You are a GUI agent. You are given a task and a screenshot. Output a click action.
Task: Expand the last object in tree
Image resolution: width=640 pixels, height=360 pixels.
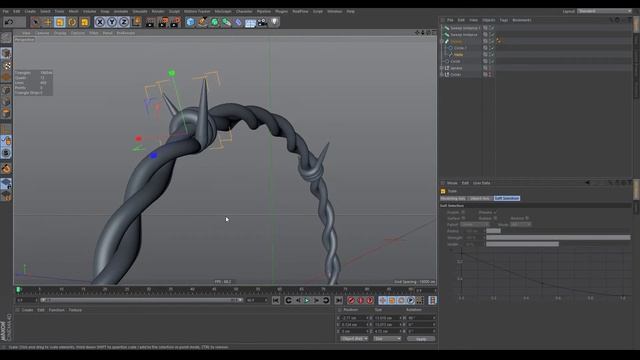[x=442, y=75]
